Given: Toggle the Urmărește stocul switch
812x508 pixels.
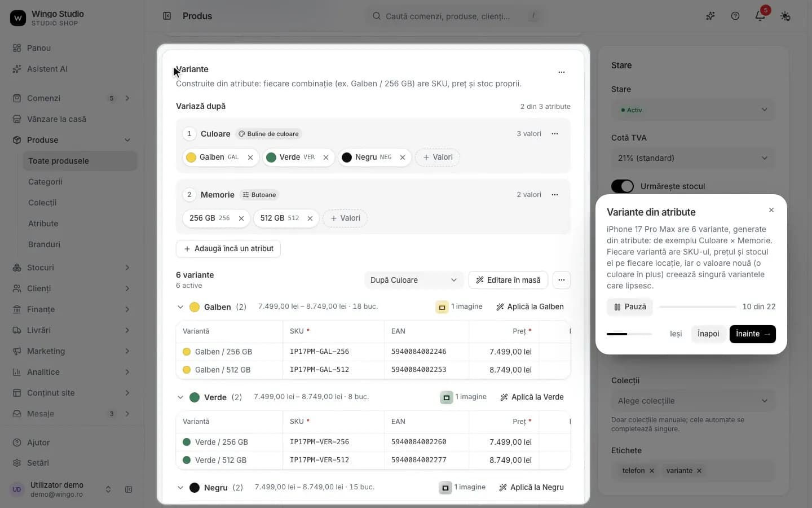Looking at the screenshot, I should (623, 186).
